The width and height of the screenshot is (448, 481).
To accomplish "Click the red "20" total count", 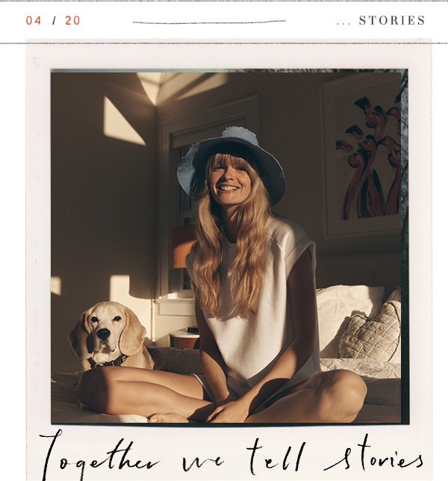I will point(72,21).
